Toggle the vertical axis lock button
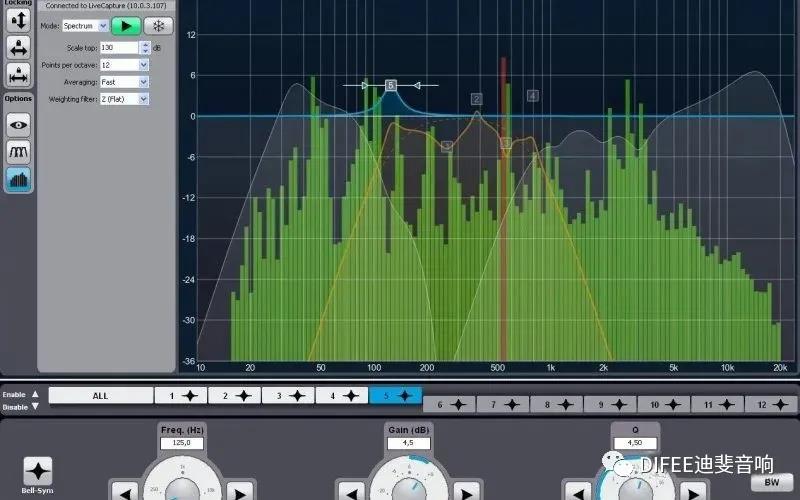Image resolution: width=800 pixels, height=500 pixels. click(x=18, y=20)
